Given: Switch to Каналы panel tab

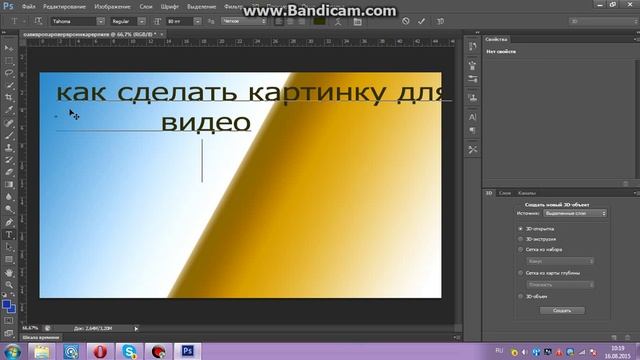Looking at the screenshot, I should tap(527, 193).
